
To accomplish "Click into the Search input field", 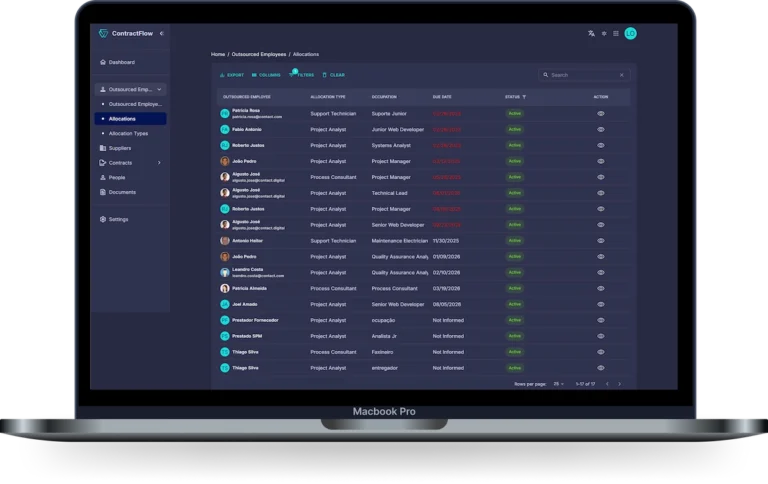I will pyautogui.click(x=580, y=75).
